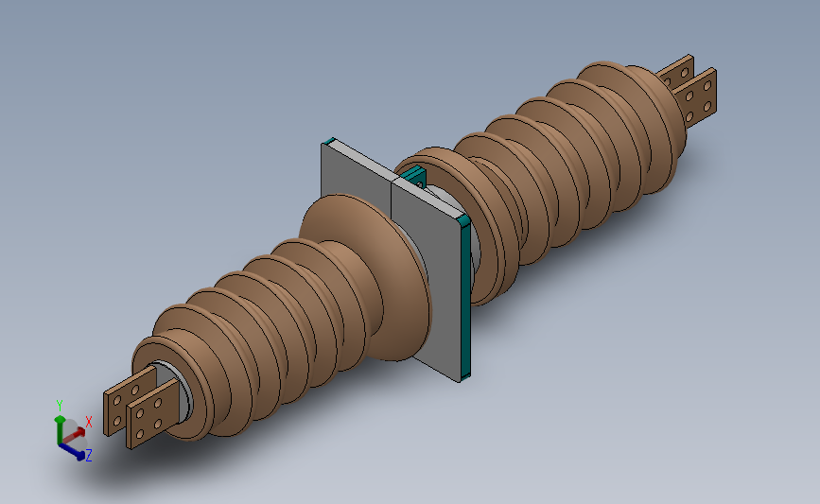The width and height of the screenshot is (820, 504).
Task: Click the red X axis of the triad
Action: pyautogui.click(x=76, y=433)
